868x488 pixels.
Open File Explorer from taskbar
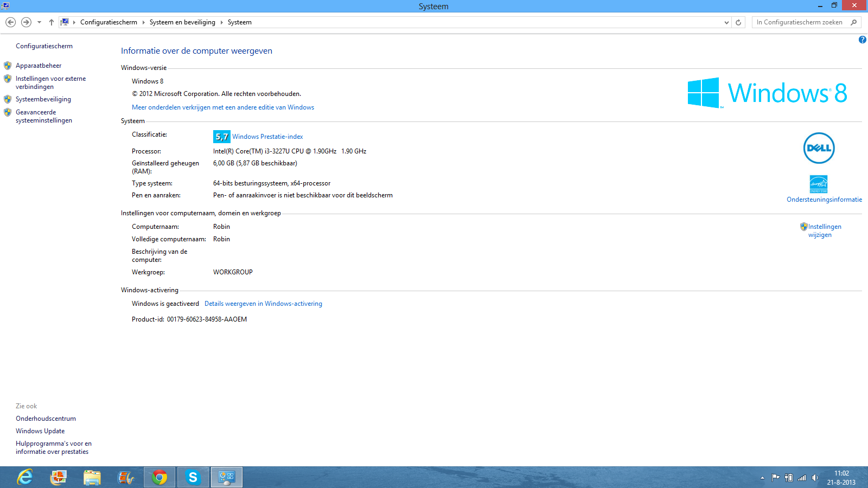coord(92,477)
